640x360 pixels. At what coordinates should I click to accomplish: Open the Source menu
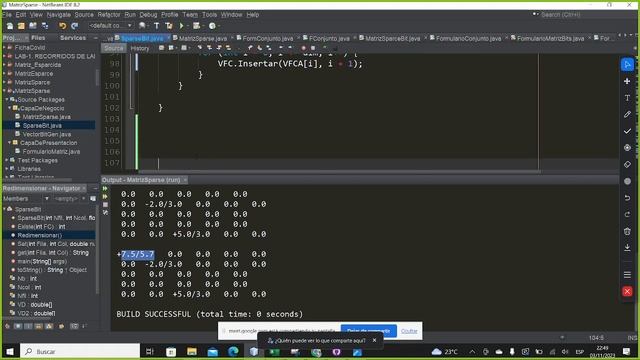pos(84,15)
